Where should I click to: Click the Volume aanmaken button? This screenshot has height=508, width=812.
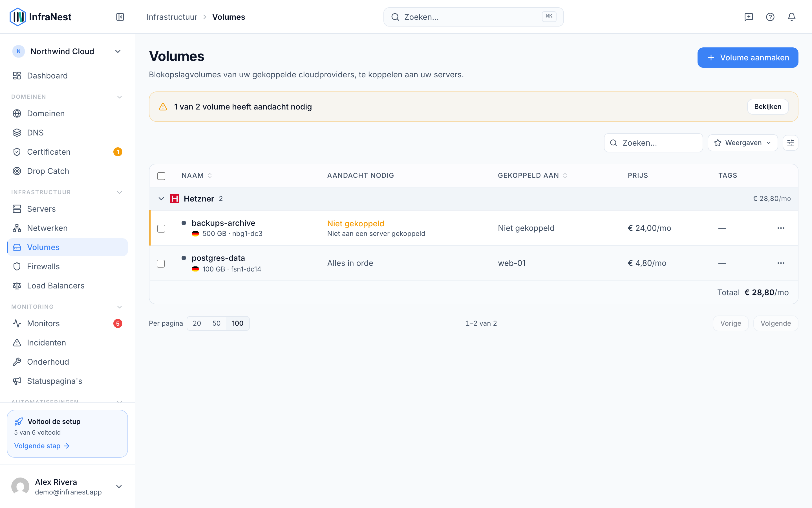[x=748, y=58]
